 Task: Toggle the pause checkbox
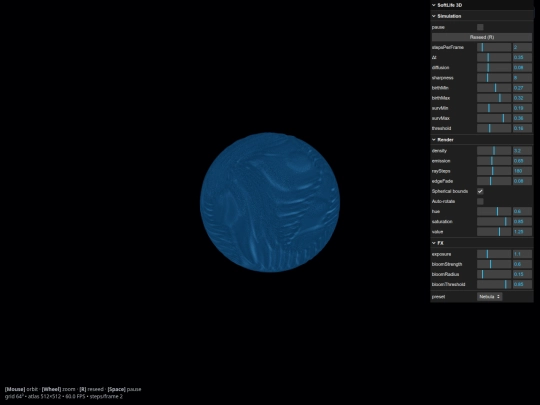point(480,27)
